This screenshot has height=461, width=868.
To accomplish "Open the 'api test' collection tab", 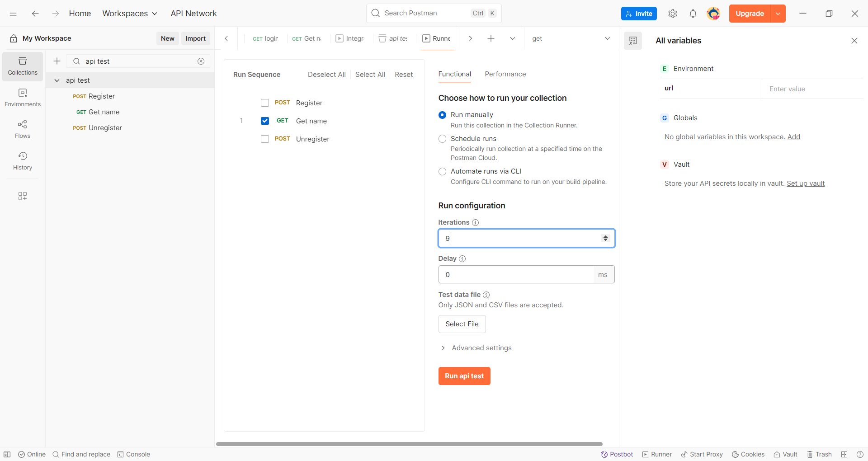I will [x=393, y=38].
